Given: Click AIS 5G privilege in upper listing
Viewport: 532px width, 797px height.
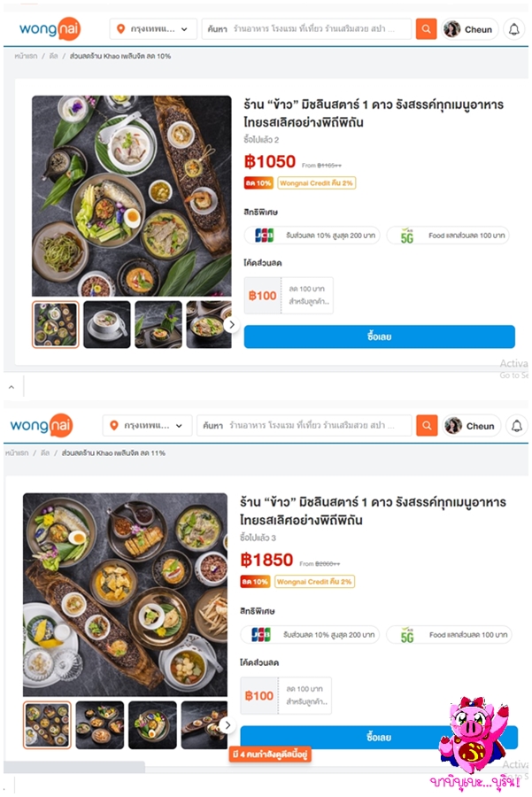Looking at the screenshot, I should pos(448,236).
